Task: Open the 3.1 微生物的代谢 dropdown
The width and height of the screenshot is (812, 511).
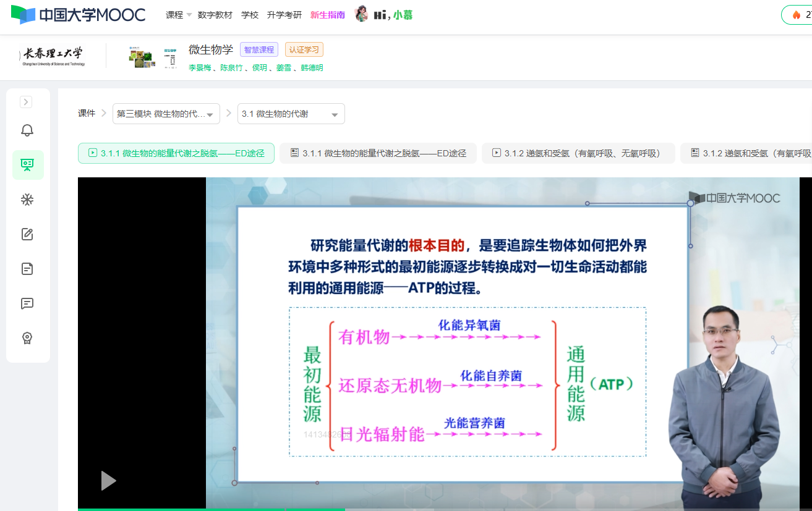Action: [x=291, y=114]
